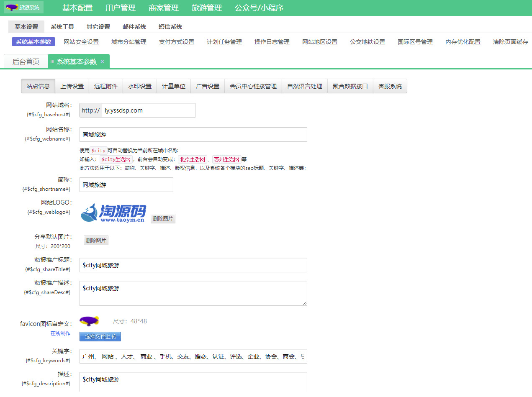Viewport: 532px width, 397px height.
Task: Click the $city生活网 example code tag
Action: tap(116, 159)
